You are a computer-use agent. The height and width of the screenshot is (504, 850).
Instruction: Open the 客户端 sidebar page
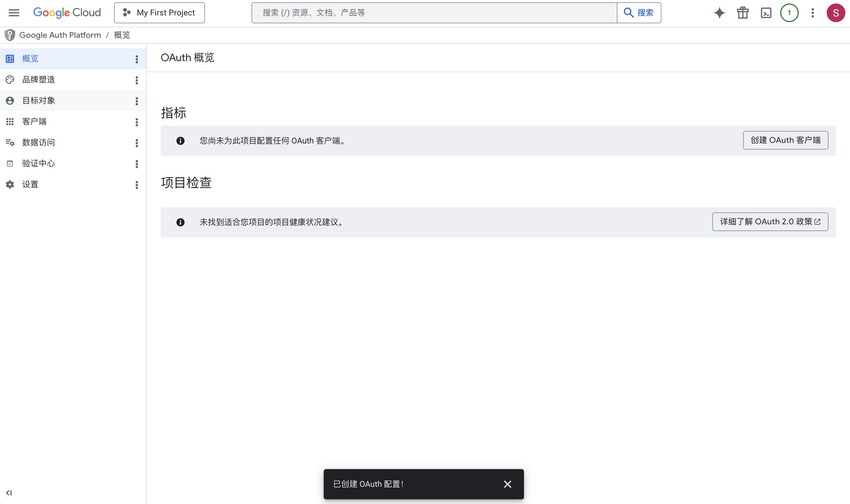(x=73, y=122)
